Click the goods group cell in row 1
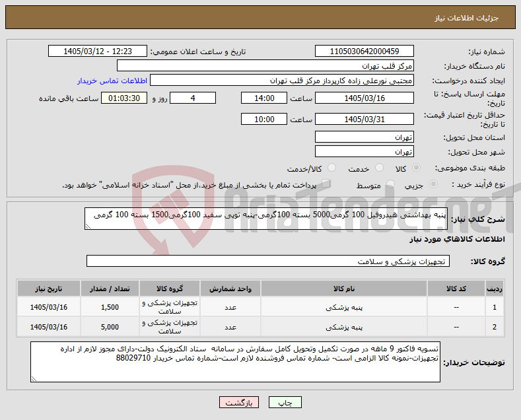The height and width of the screenshot is (420, 521). point(170,307)
